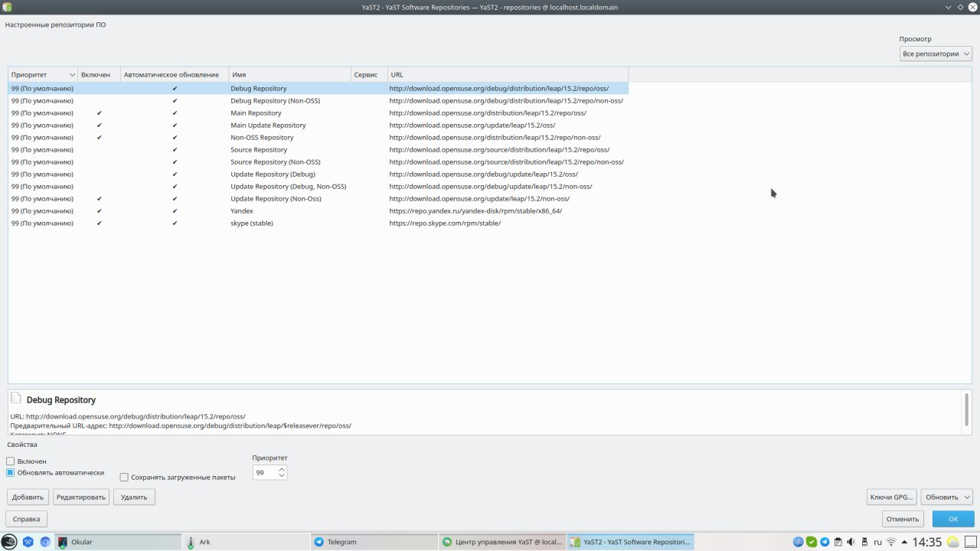The width and height of the screenshot is (980, 551).
Task: Toggle 'Обновлять автоматически' checkbox
Action: coord(11,472)
